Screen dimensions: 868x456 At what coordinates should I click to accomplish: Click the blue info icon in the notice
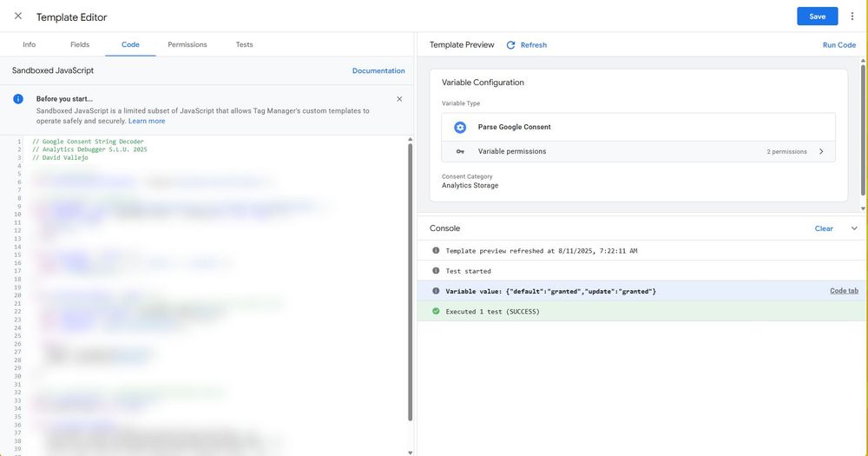18,99
